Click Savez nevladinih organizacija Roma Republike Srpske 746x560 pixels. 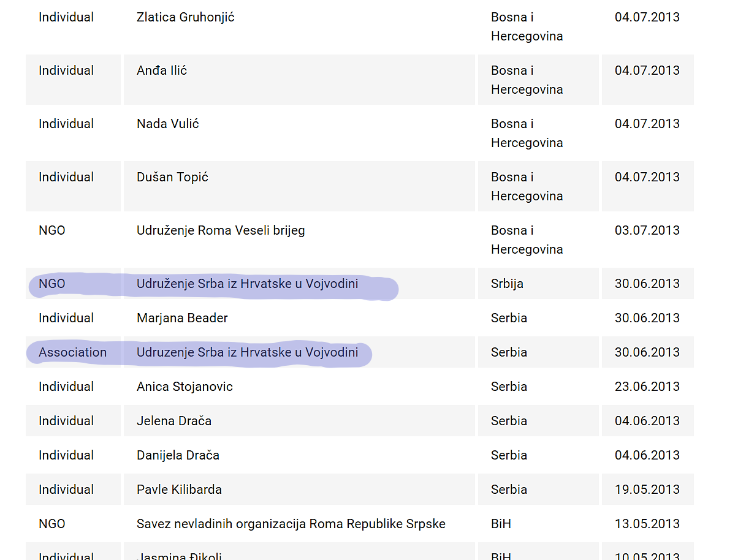(x=291, y=524)
